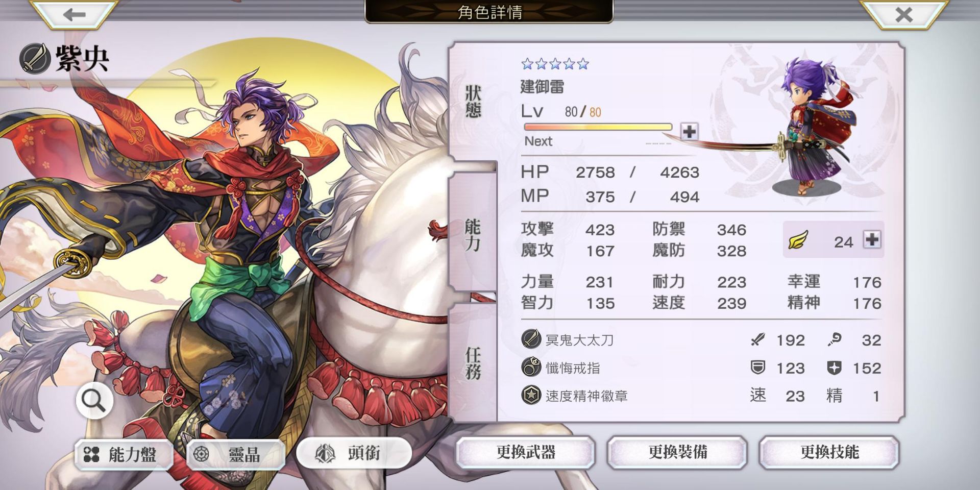980x490 pixels.
Task: Click the magnifier icon to enlarge artwork
Action: point(94,401)
